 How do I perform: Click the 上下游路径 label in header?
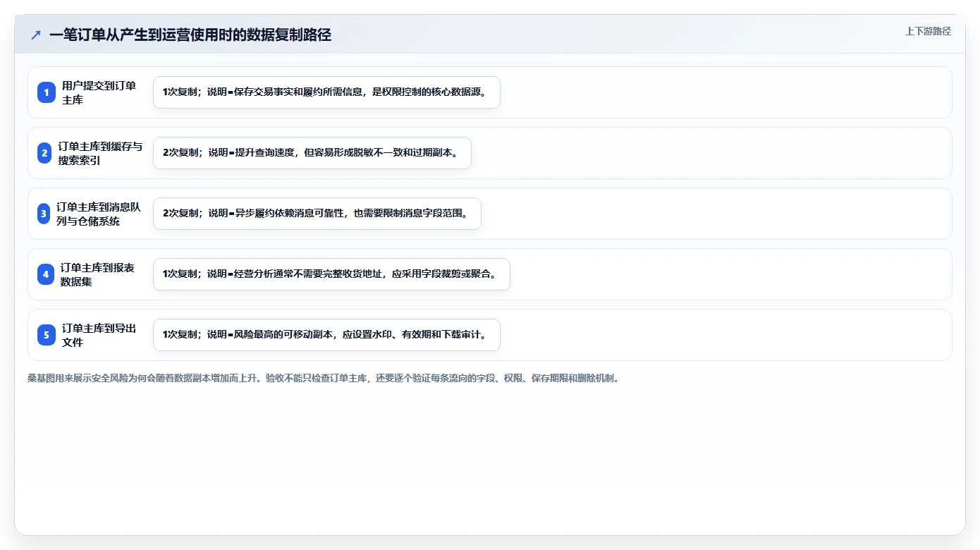[x=928, y=31]
